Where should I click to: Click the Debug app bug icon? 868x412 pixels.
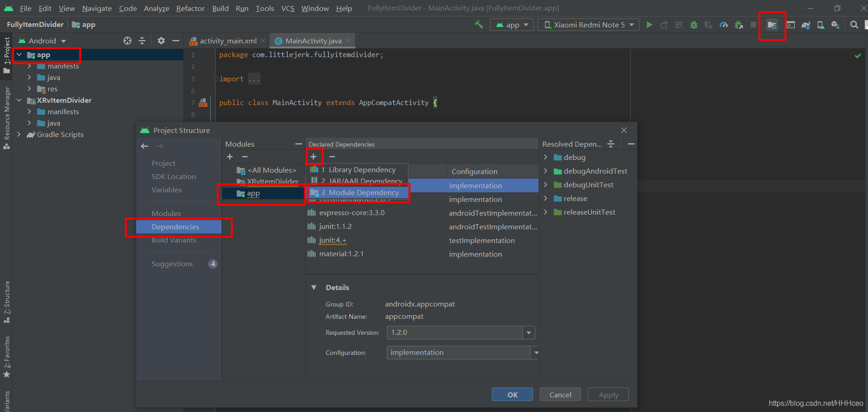click(694, 25)
